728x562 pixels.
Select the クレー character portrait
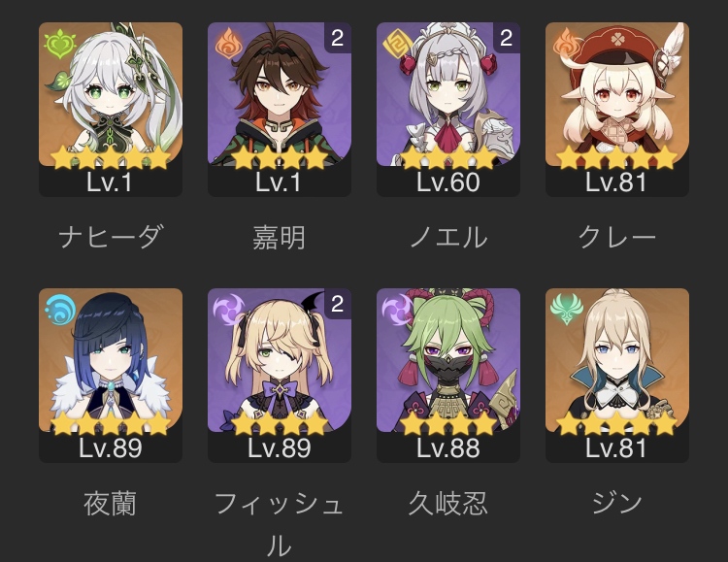pos(617,109)
